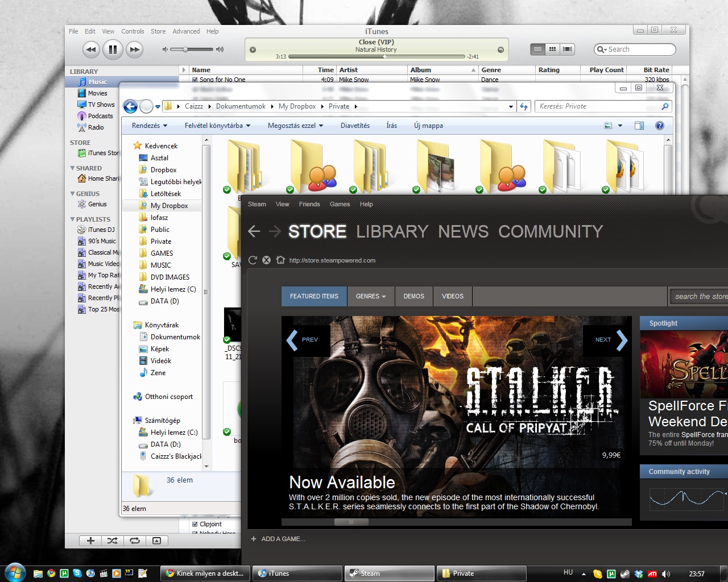Click the search the store field in Steam
728x582 pixels.
pos(698,296)
